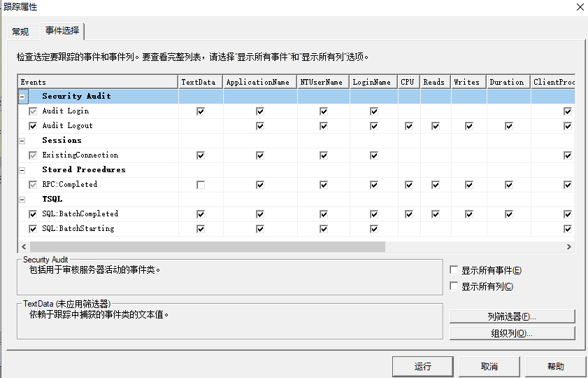This screenshot has height=378, width=588.
Task: Uncheck Duration for RPC:Completed
Action: 508,185
